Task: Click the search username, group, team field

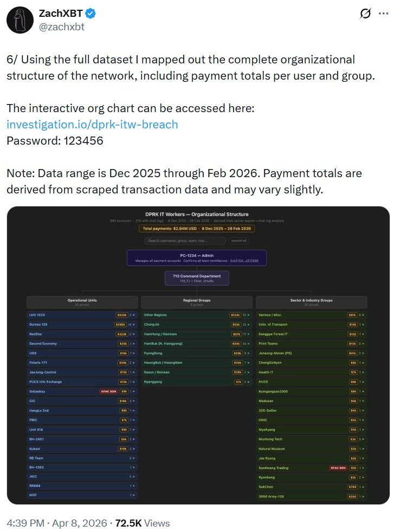Action: point(186,241)
